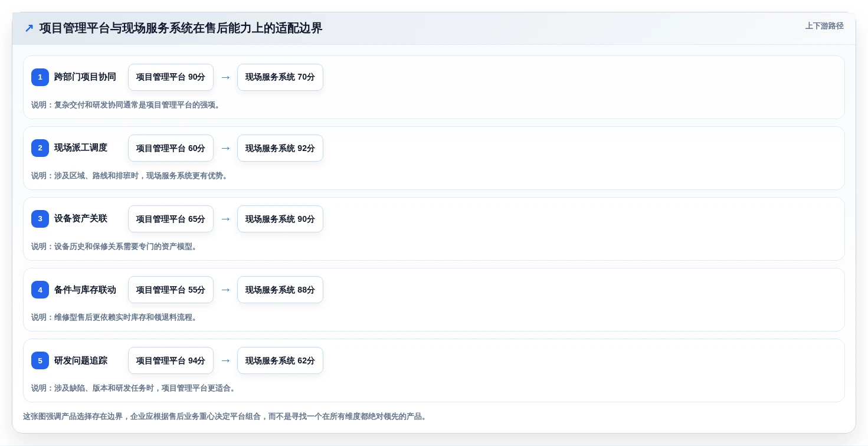Click the note 设备历史和保修关系需要专门的资产模型

pyautogui.click(x=114, y=247)
